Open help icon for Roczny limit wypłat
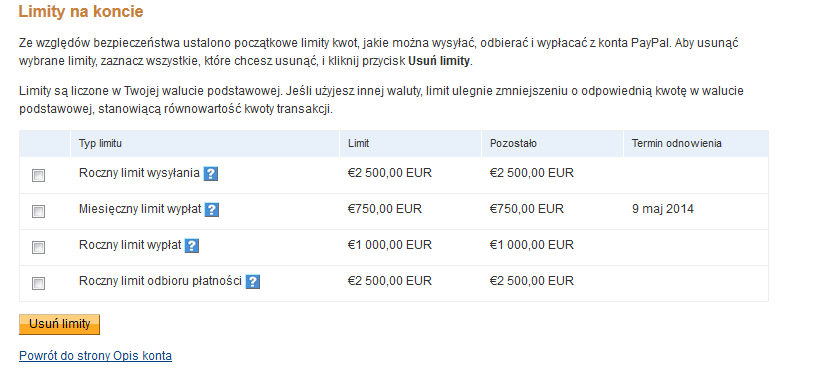Viewport: 827px width, 376px height. 192,246
